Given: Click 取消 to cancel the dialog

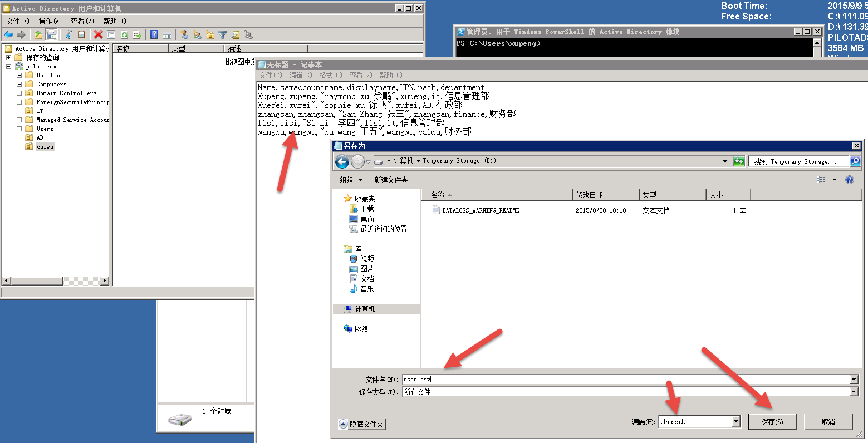Looking at the screenshot, I should [828, 422].
